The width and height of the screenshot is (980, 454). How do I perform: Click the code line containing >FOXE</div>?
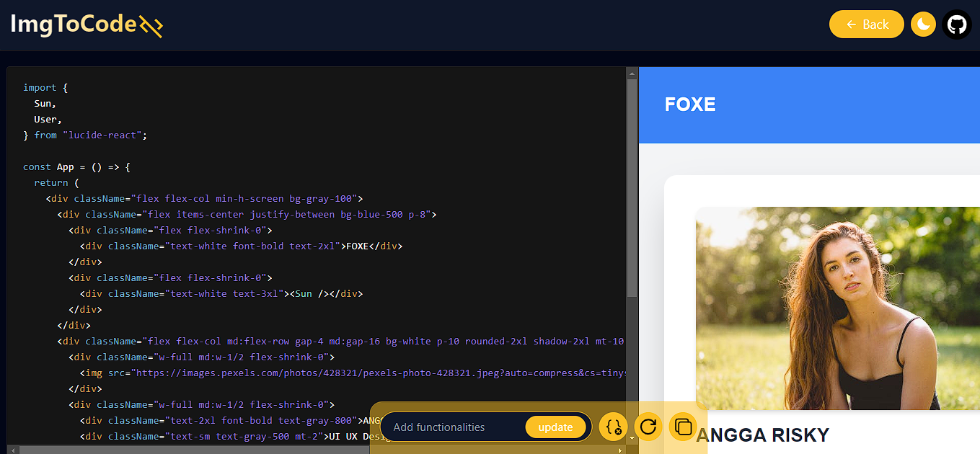point(241,246)
